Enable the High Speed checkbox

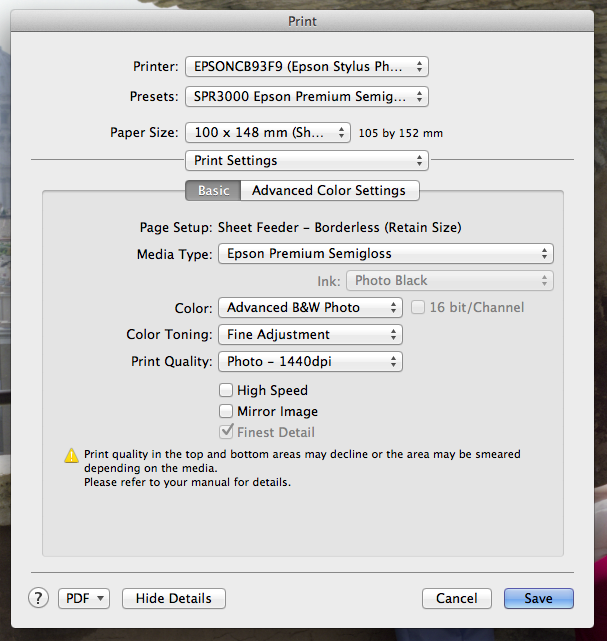click(227, 391)
